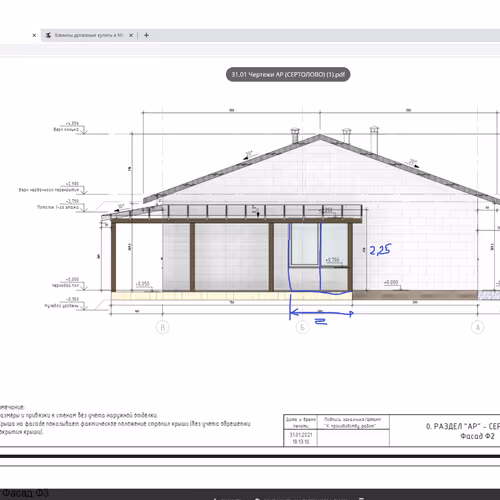
Task: Click the -0.050 elevation mark
Action: tap(143, 284)
